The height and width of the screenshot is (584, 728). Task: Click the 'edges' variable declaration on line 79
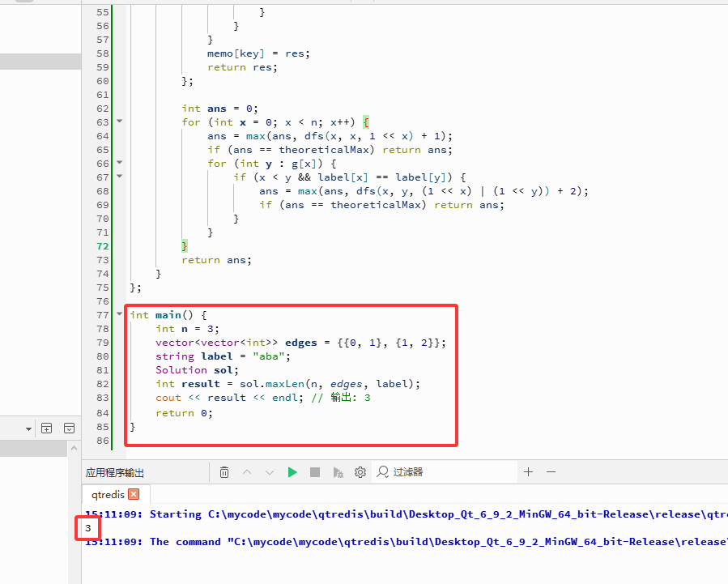point(301,343)
